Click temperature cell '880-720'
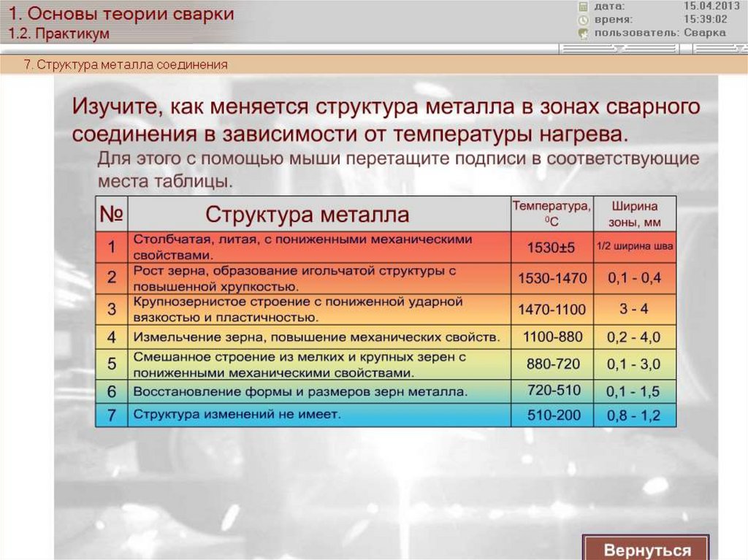The height and width of the screenshot is (560, 748). [x=552, y=364]
